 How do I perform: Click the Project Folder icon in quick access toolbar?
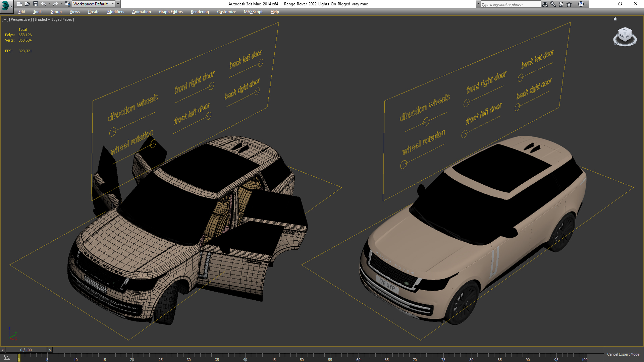67,4
